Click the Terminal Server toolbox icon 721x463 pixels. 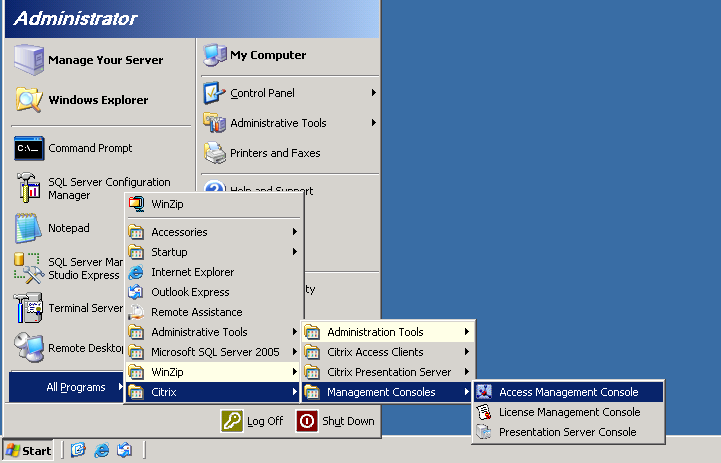coord(29,308)
